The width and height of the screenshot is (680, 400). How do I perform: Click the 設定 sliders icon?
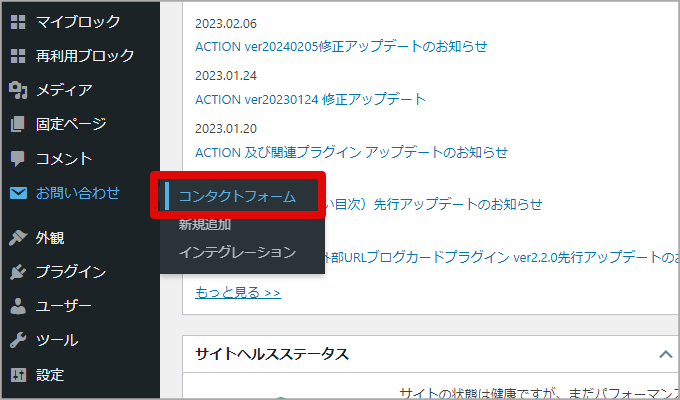pyautogui.click(x=18, y=375)
